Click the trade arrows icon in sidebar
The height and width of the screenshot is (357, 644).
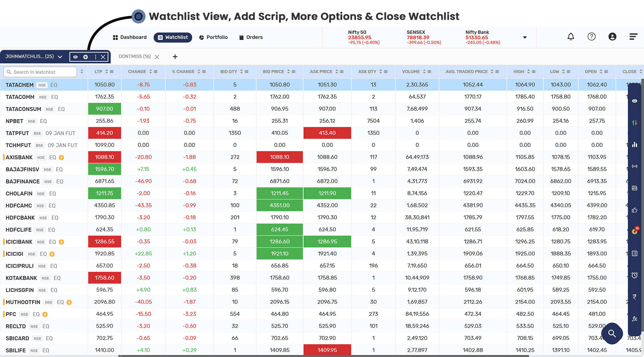pos(634,123)
